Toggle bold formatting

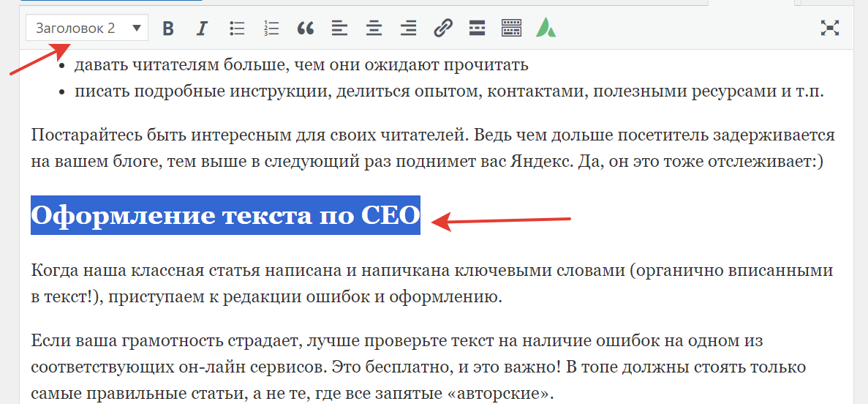168,29
